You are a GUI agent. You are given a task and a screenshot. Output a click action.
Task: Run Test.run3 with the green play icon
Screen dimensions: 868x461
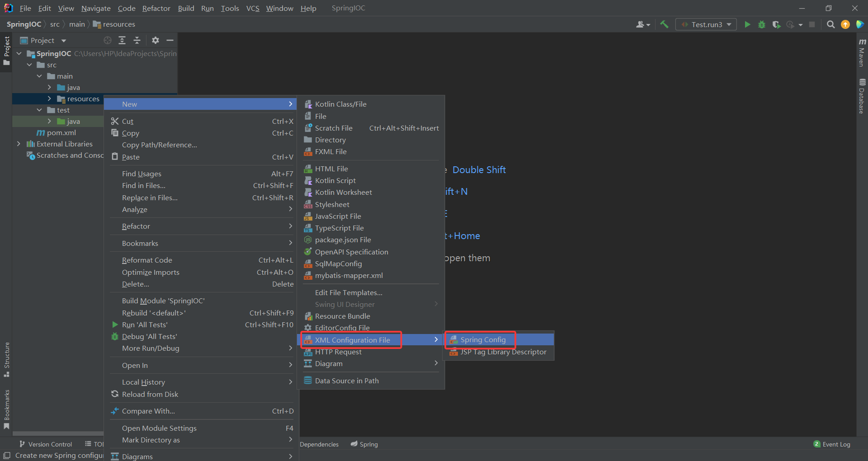pos(747,24)
